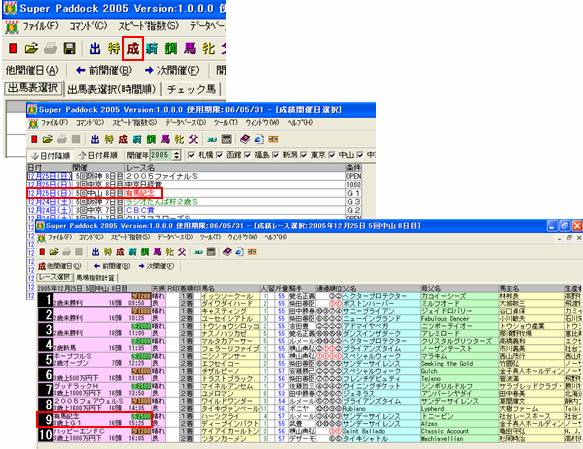
Task: Click the red 成 icon in the back window toolbar
Action: [x=133, y=48]
